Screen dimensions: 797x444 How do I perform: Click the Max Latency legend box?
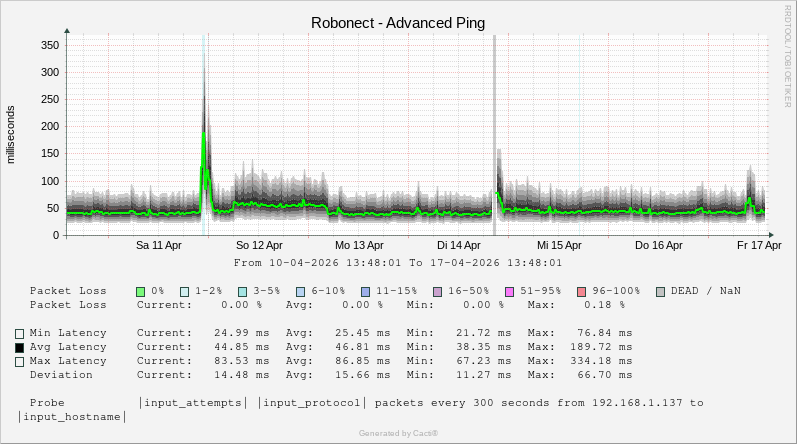pos(19,362)
